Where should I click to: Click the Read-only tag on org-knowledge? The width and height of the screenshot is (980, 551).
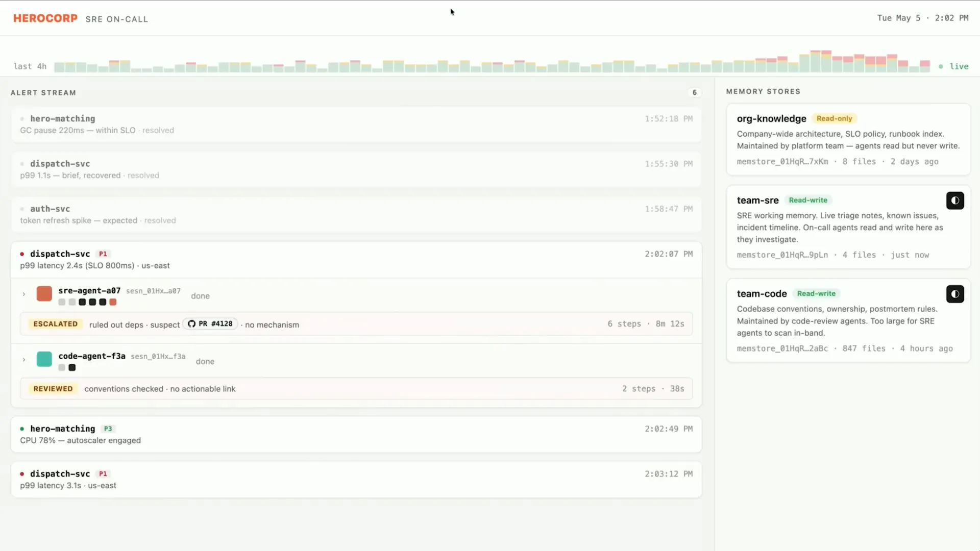point(834,118)
